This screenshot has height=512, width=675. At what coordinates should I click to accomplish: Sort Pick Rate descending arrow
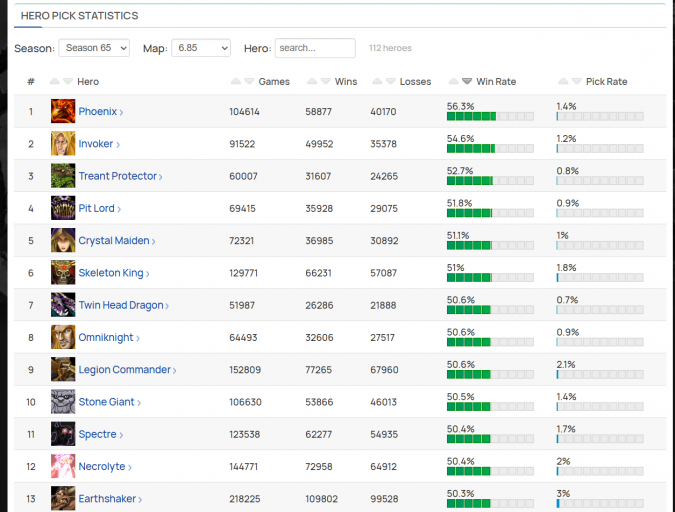[x=577, y=81]
